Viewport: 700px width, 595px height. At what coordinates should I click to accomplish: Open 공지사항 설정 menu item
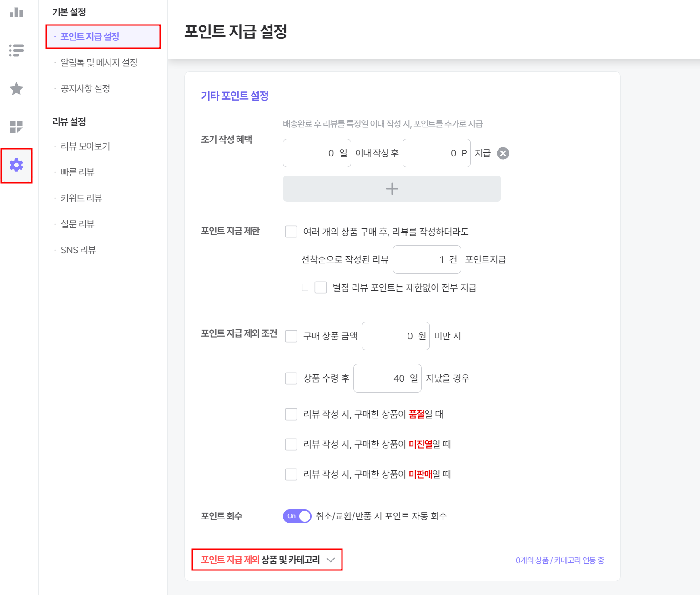pyautogui.click(x=86, y=88)
